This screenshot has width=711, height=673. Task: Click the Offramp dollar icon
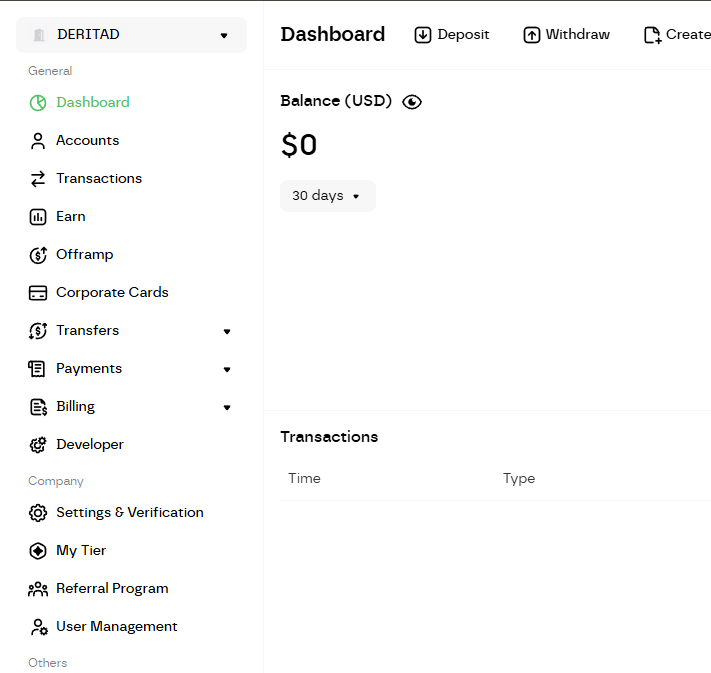pyautogui.click(x=38, y=255)
